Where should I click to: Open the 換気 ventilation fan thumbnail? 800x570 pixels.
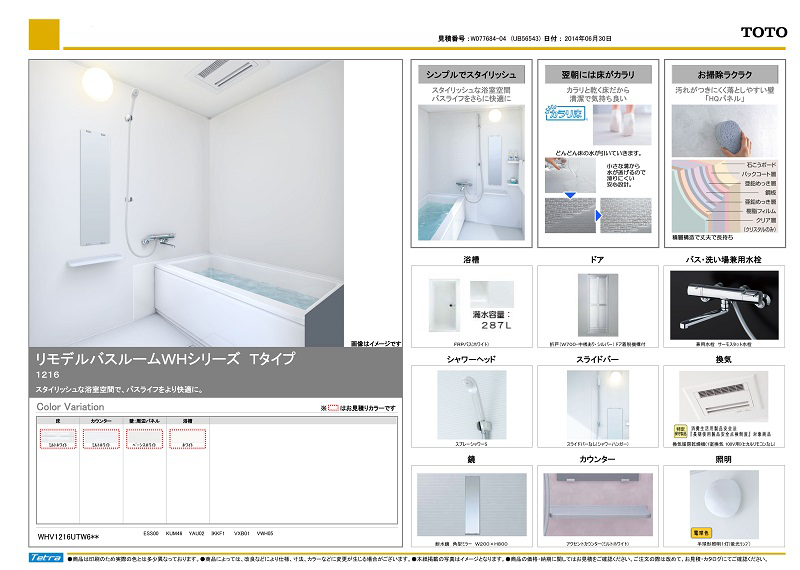(x=723, y=397)
